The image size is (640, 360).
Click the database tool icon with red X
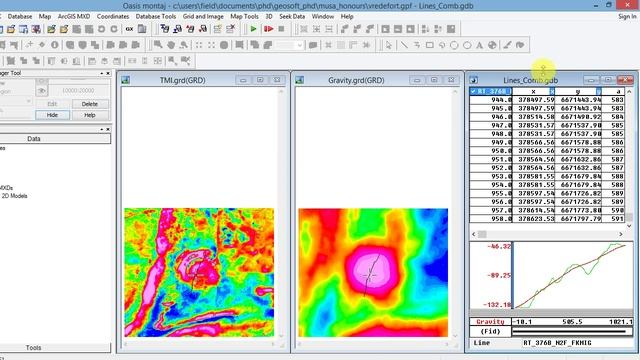pos(231,29)
